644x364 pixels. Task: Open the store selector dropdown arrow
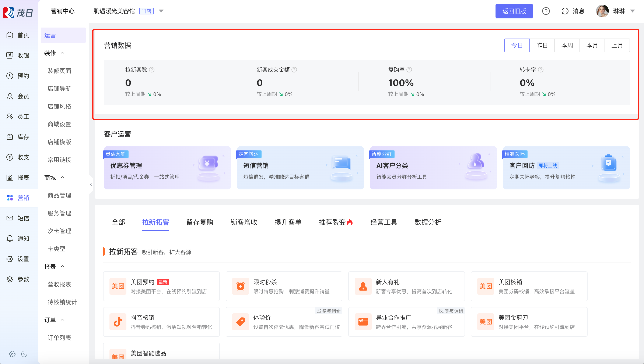coord(161,11)
